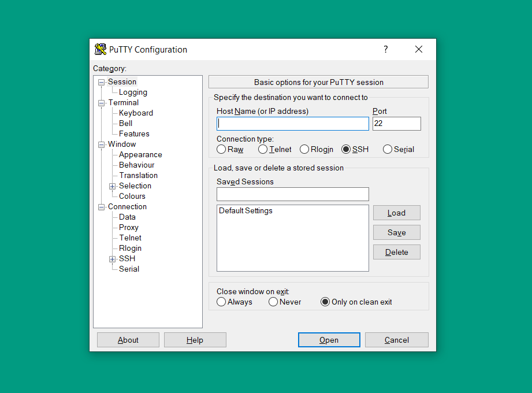Click the Save session button
Screen dimensions: 532x393
397,232
